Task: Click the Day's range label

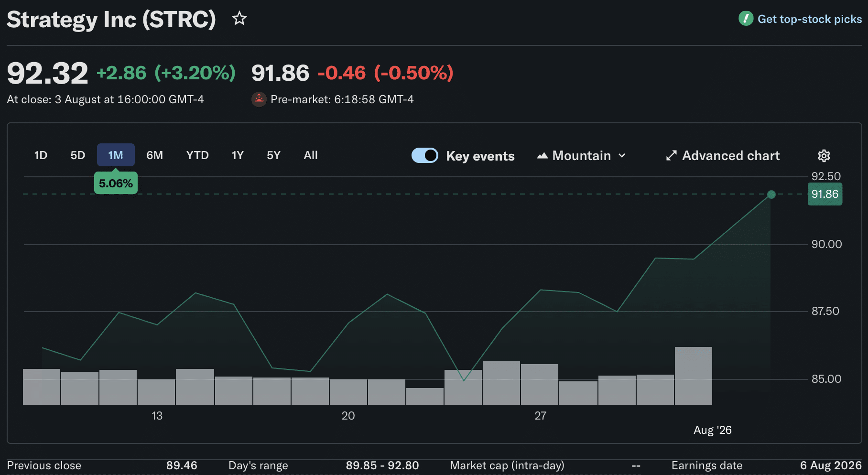Action: [258, 465]
